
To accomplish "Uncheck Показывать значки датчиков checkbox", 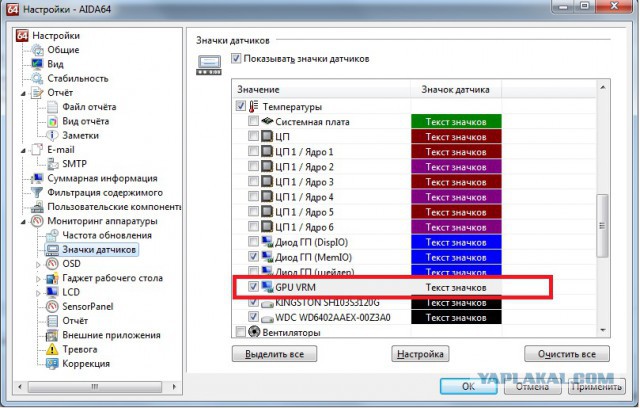I will click(236, 58).
